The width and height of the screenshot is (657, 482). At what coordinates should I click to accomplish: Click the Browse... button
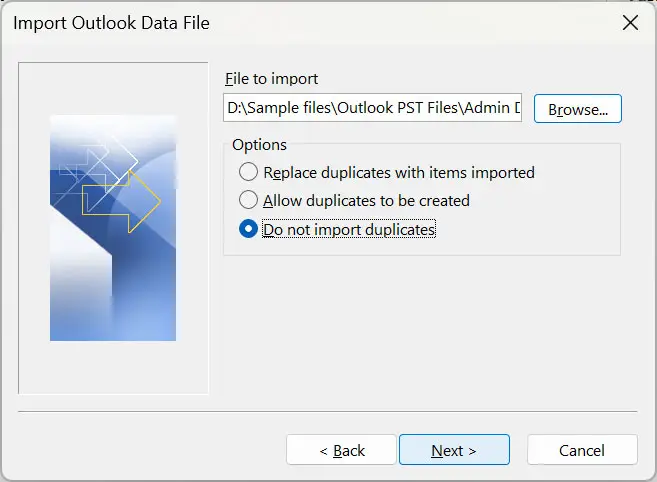[x=578, y=109]
